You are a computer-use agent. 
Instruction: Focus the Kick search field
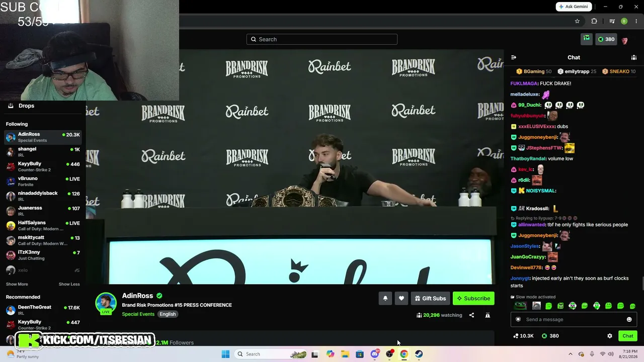point(322,39)
